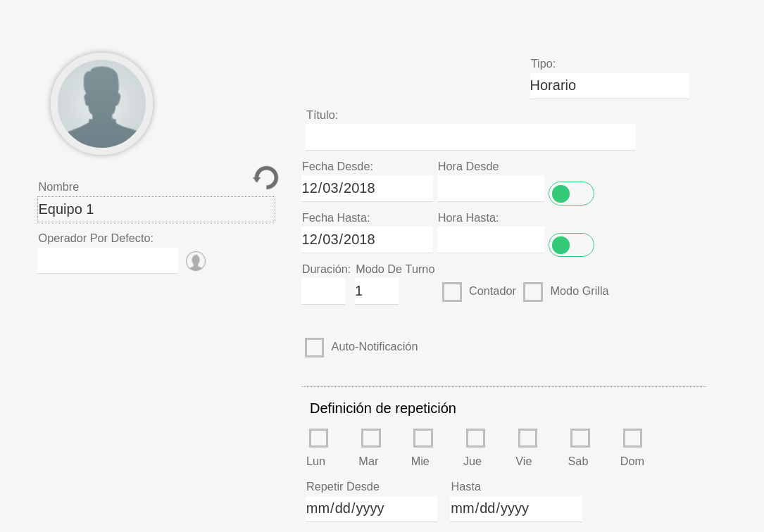Open the Fecha Desde date field
The width and height of the screenshot is (764, 532).
[x=367, y=189]
